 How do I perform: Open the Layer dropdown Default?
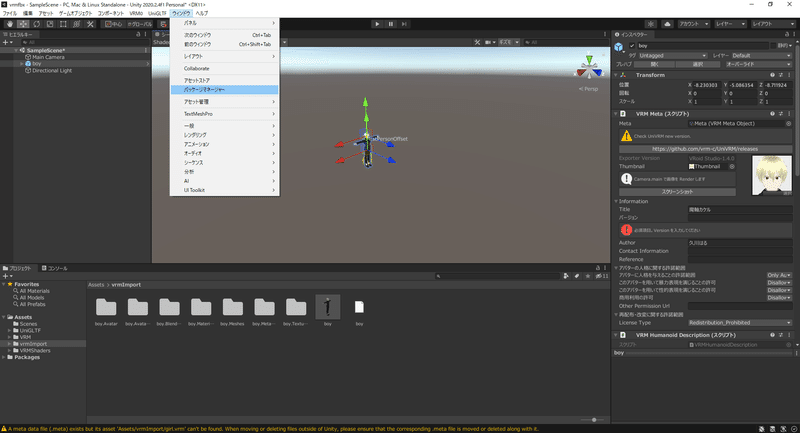tap(761, 56)
